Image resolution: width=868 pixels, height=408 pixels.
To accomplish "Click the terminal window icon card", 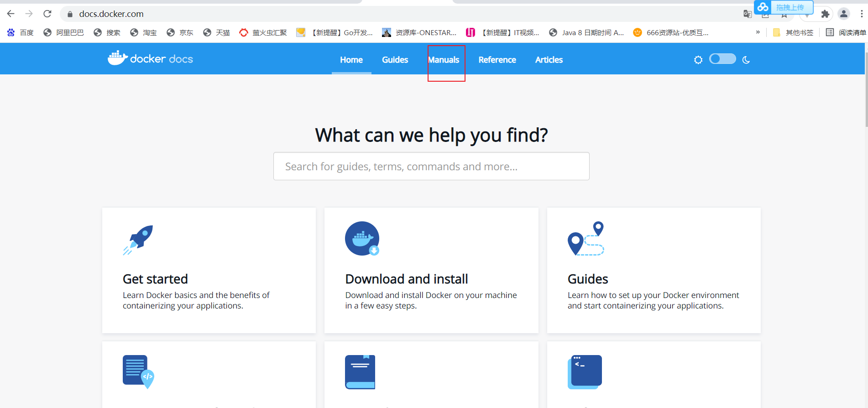I will pos(585,372).
